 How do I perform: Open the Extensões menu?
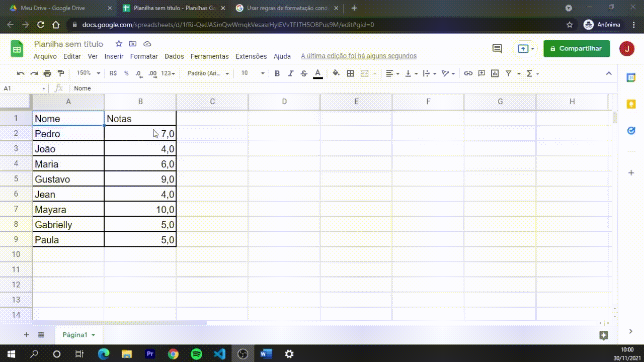pos(251,56)
